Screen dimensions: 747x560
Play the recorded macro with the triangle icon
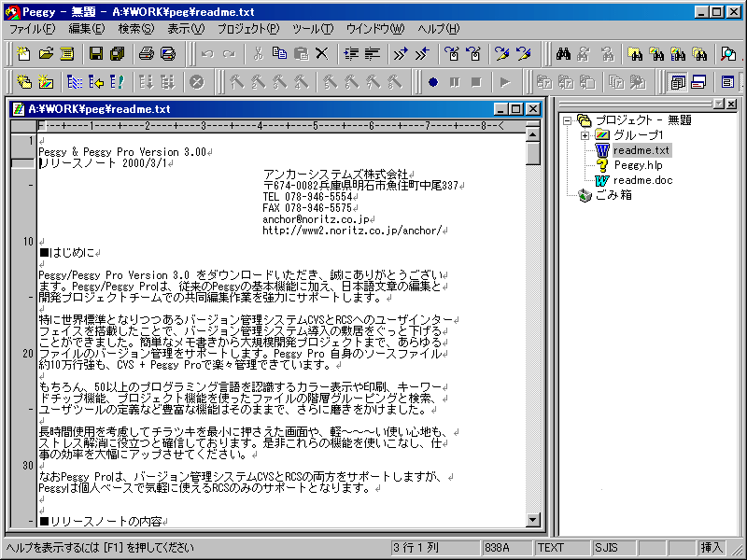click(x=504, y=82)
